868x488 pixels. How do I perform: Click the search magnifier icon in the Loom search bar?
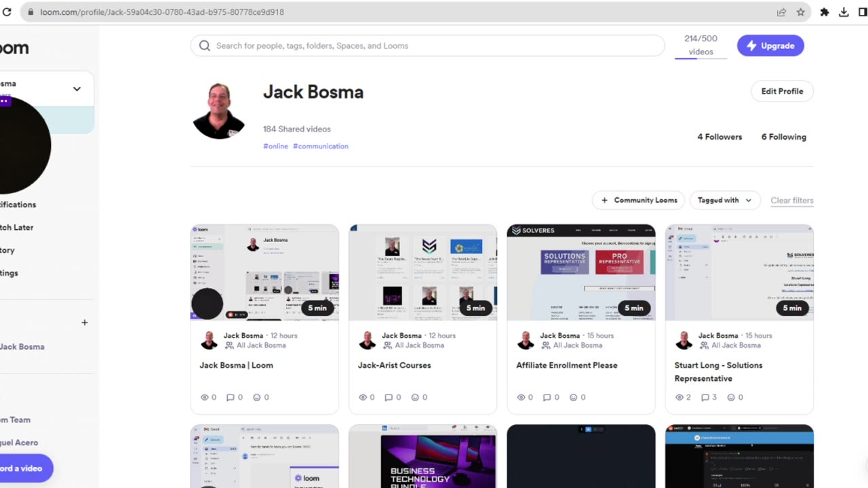coord(205,46)
